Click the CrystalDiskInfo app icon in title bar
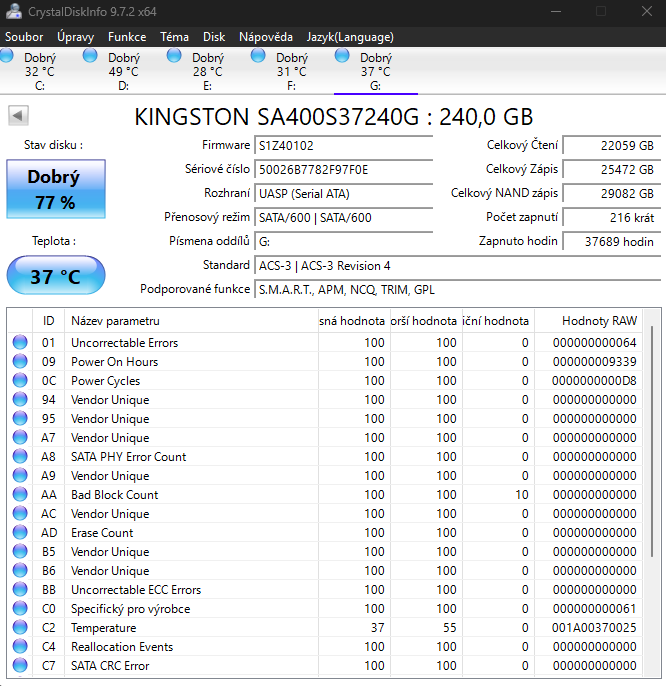 coord(13,11)
